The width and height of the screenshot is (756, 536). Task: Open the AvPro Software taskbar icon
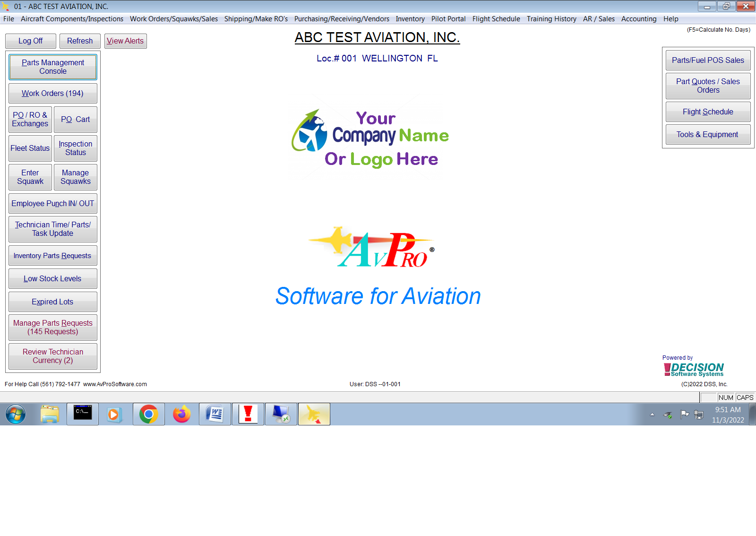(314, 414)
